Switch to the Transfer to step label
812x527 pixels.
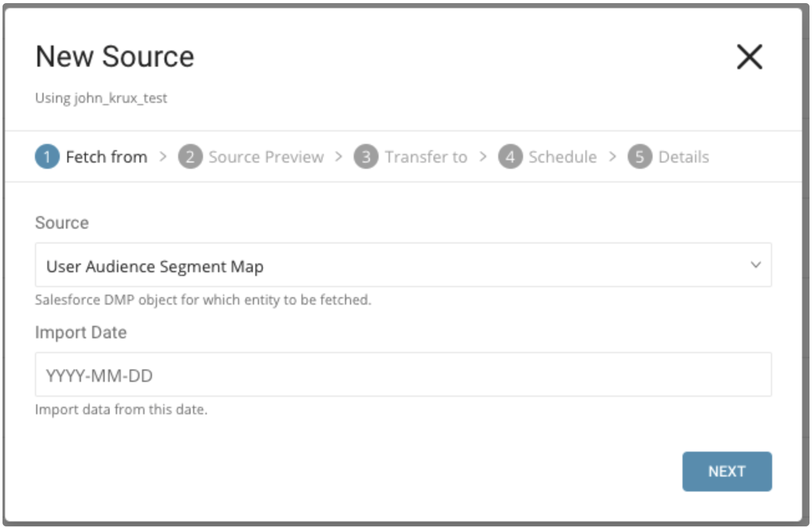coord(426,157)
